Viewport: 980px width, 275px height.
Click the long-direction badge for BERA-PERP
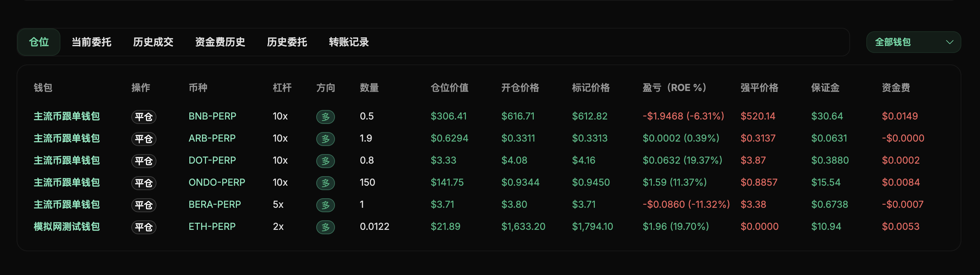coord(325,205)
